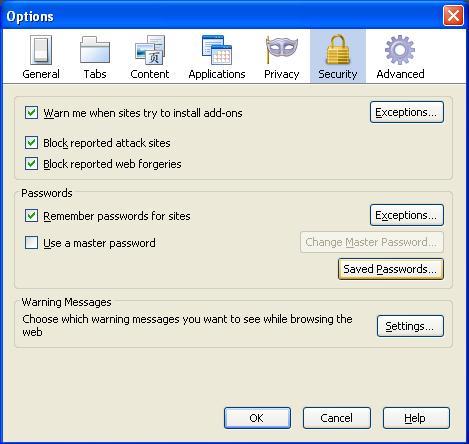Uncheck Remember passwords for sites
Viewport: 469px width, 444px height.
coord(31,216)
